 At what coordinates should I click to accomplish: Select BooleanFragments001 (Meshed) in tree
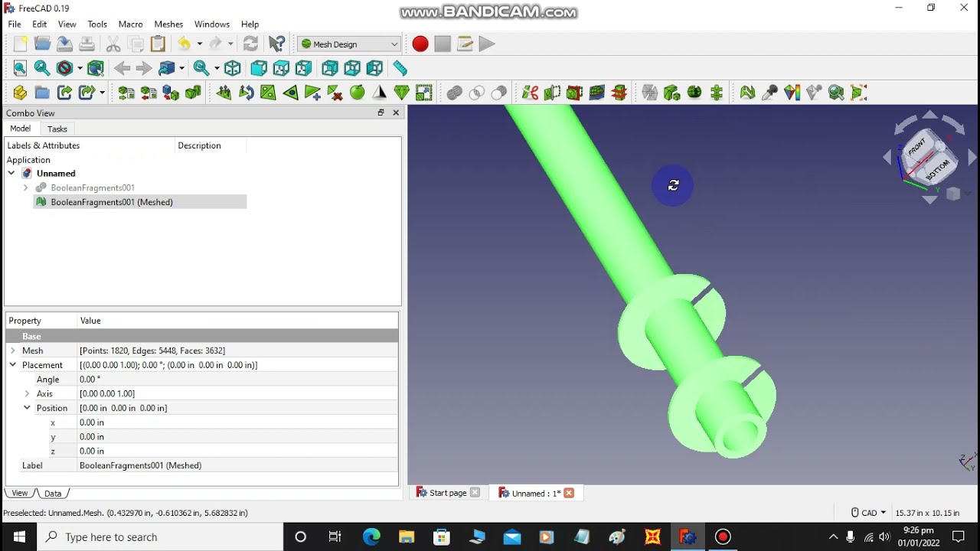[112, 202]
